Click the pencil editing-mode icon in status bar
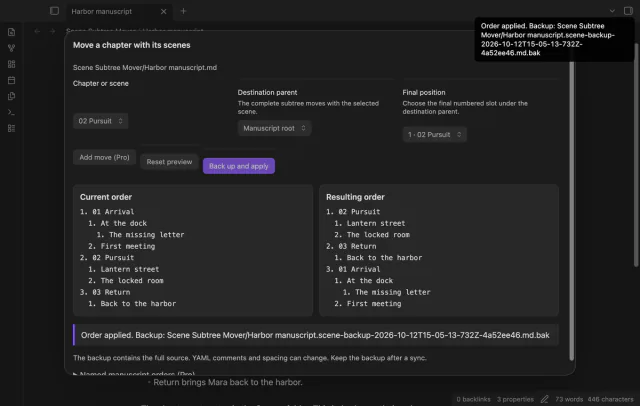640x406 pixels. [544, 399]
